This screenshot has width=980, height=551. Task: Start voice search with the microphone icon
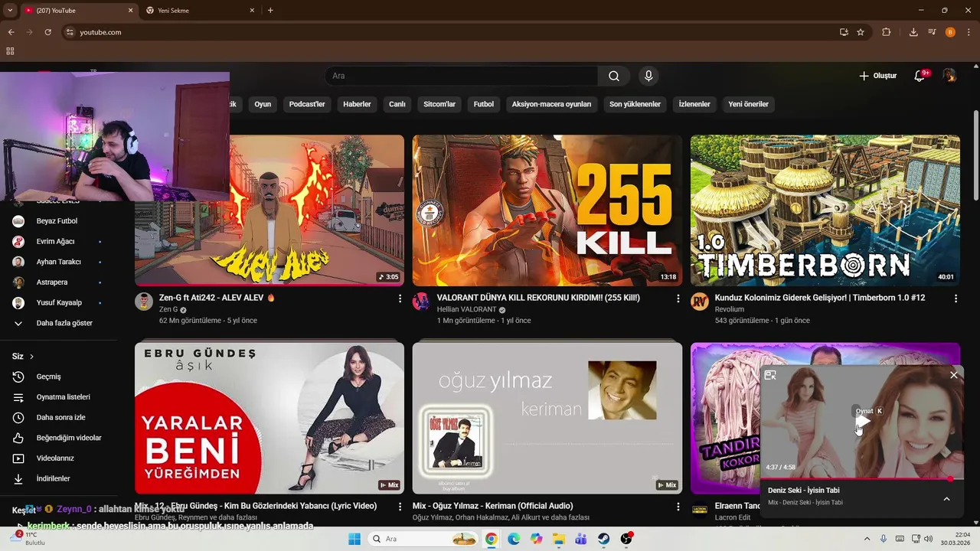coord(648,76)
